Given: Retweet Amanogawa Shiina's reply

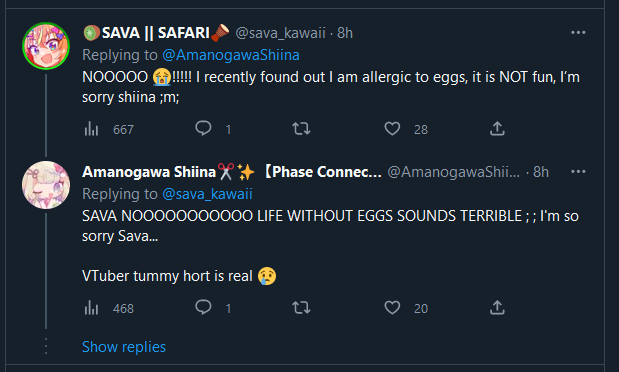Looking at the screenshot, I should click(x=301, y=307).
